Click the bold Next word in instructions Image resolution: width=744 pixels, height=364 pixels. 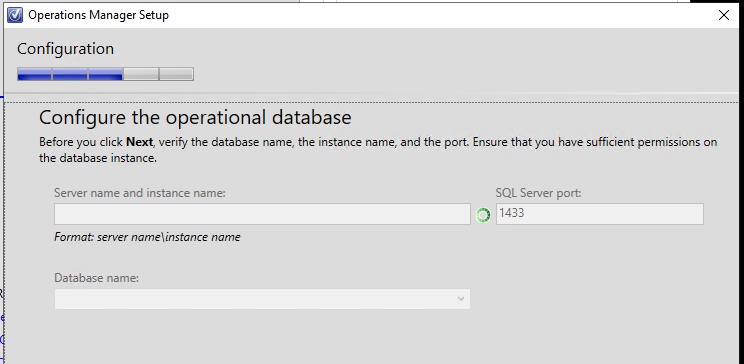pos(140,142)
